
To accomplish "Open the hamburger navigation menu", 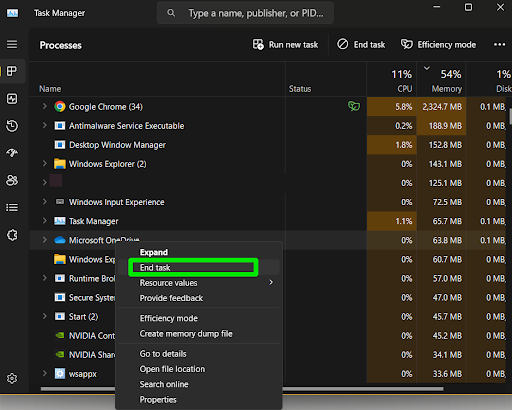I will 12,44.
